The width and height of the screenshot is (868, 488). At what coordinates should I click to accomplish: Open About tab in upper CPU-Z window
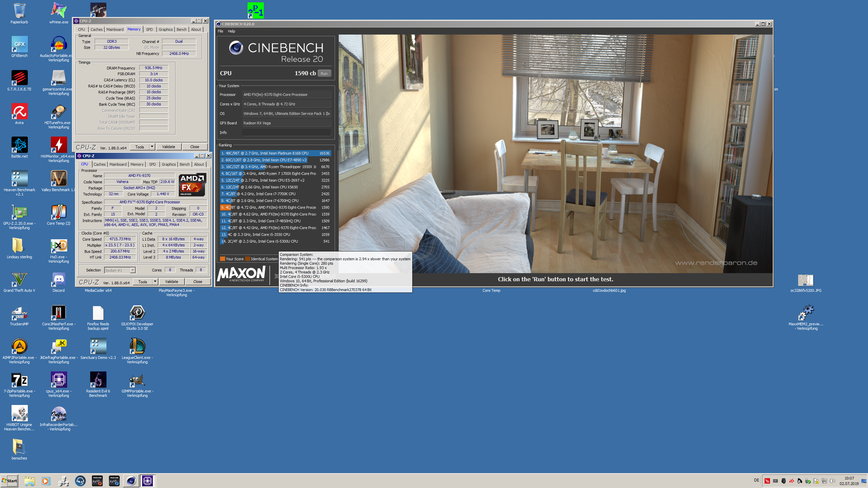click(196, 29)
